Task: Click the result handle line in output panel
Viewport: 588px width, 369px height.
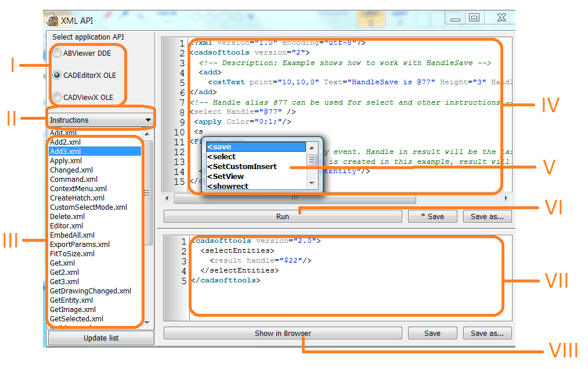Action: click(261, 260)
